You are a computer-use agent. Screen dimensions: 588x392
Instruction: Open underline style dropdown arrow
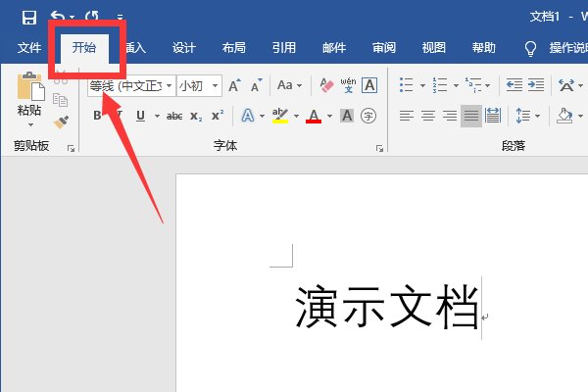[x=157, y=116]
